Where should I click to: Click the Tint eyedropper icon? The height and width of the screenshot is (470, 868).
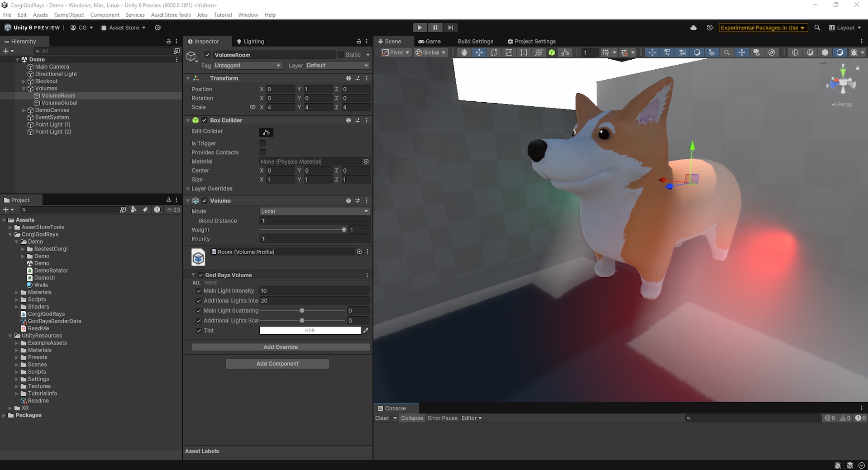tap(366, 331)
